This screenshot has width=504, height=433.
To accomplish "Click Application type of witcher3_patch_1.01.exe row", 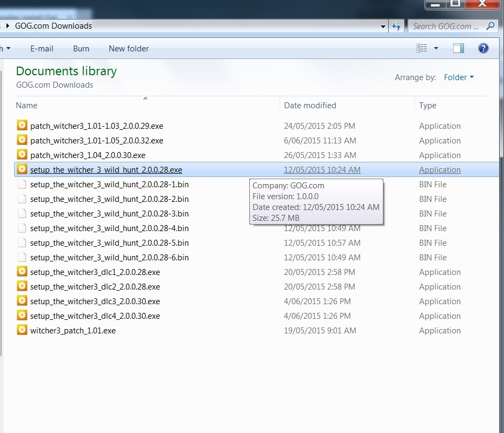I will (440, 331).
